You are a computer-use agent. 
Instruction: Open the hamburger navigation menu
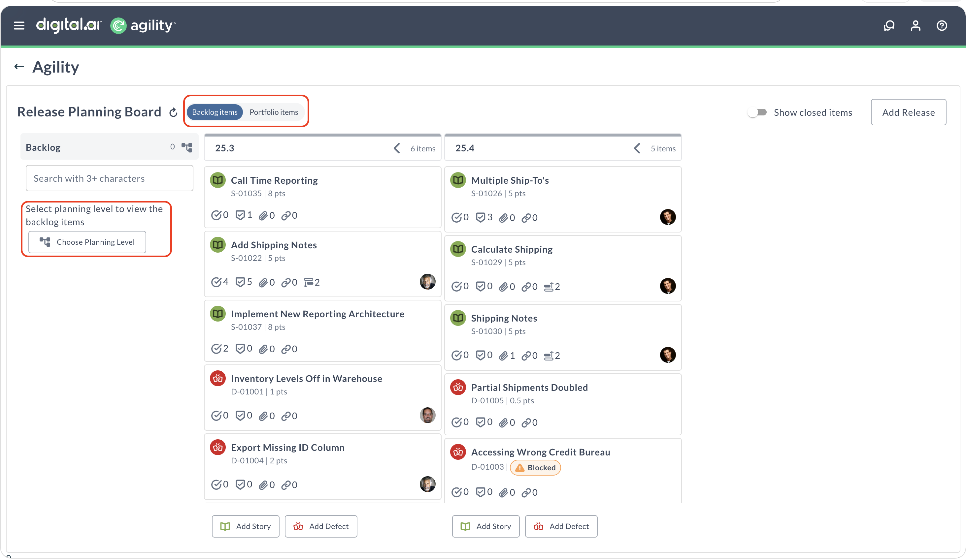pyautogui.click(x=19, y=25)
